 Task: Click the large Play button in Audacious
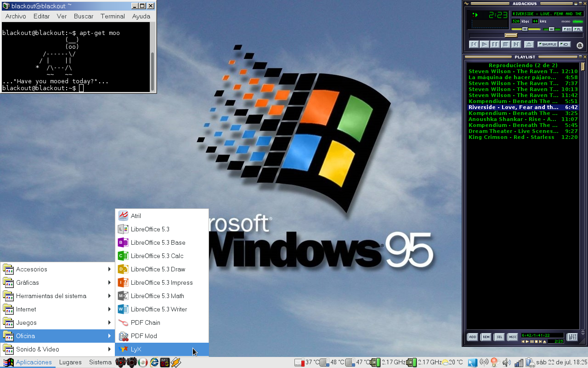point(485,45)
